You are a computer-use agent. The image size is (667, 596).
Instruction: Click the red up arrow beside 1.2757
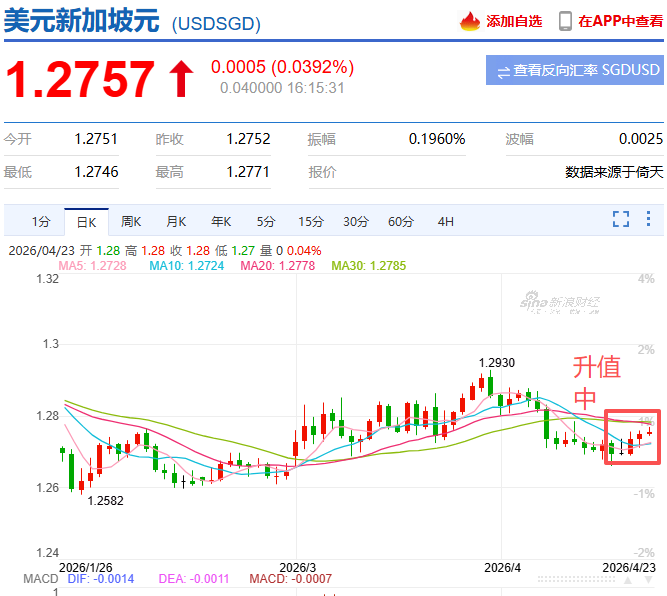pyautogui.click(x=182, y=79)
